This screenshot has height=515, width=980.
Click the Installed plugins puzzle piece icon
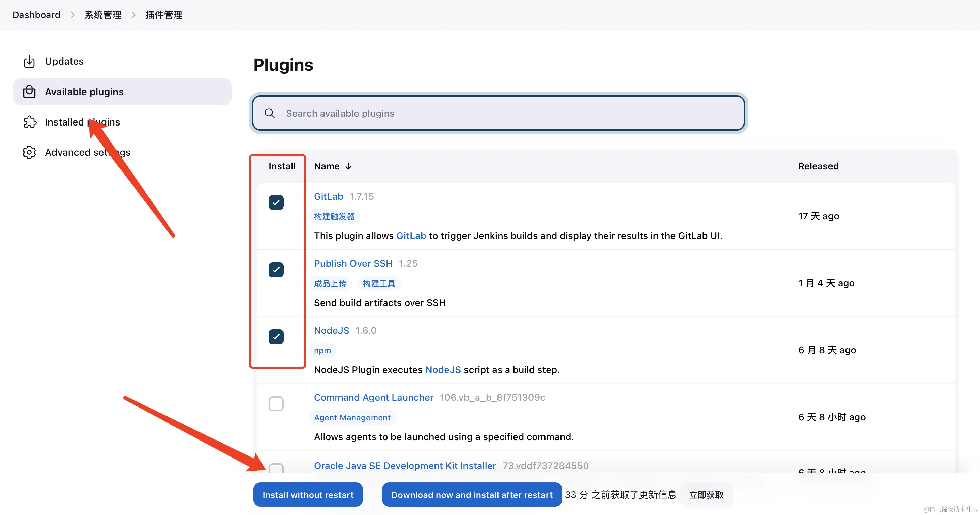pos(30,122)
